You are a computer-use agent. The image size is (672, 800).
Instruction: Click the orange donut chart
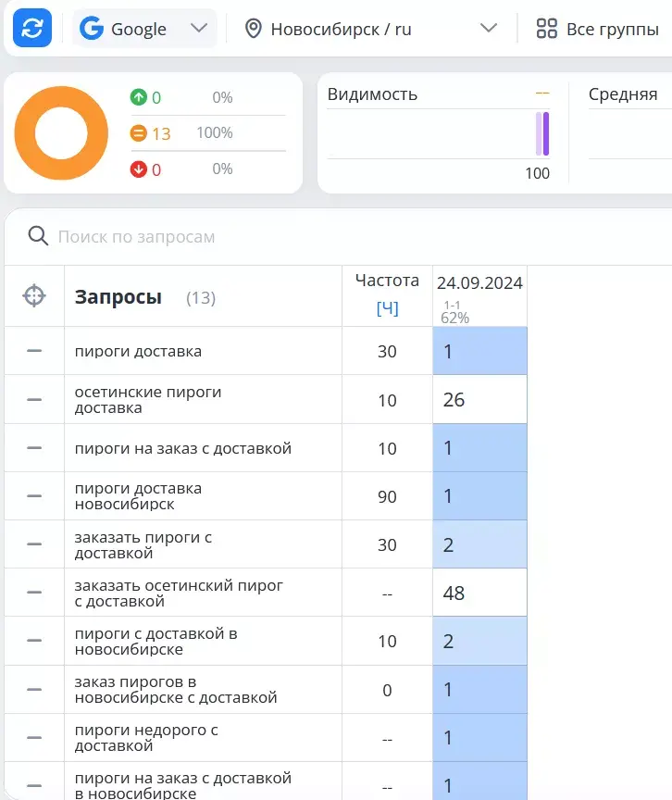pos(61,133)
